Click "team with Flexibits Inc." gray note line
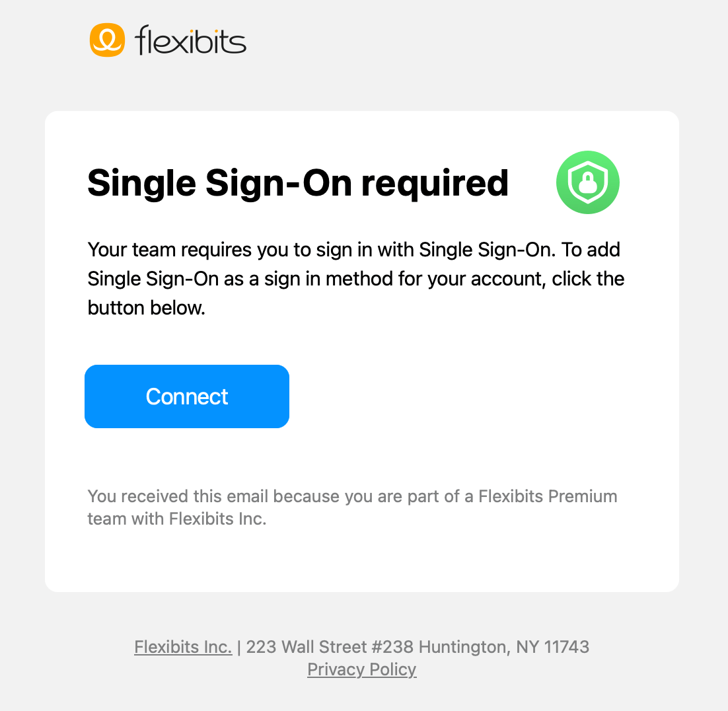The height and width of the screenshot is (711, 728). click(177, 519)
